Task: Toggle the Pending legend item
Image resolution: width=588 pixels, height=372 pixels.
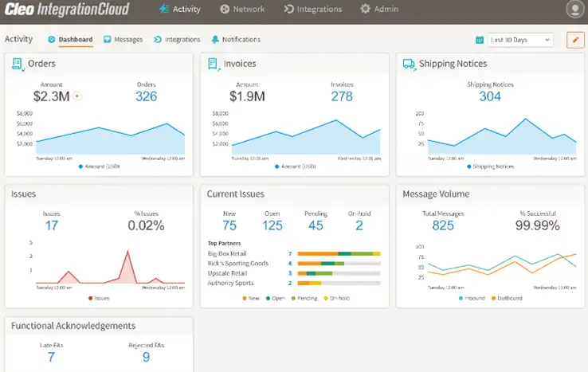Action: (304, 298)
